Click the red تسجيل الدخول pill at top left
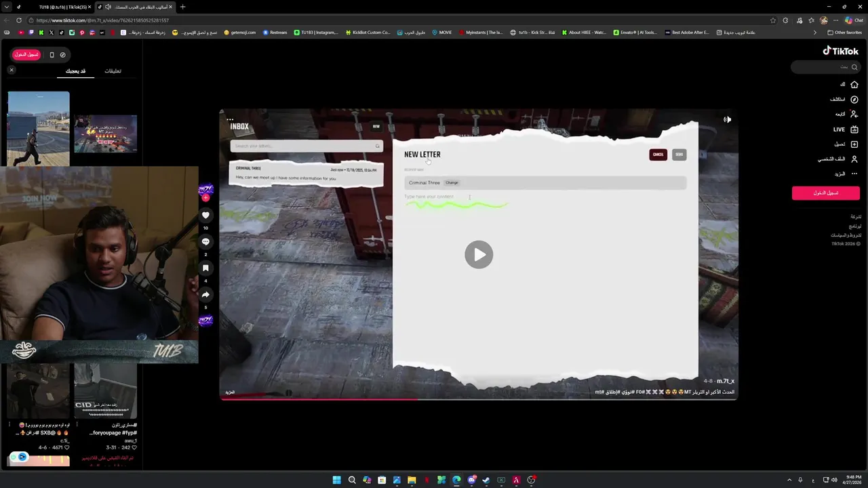The height and width of the screenshot is (488, 868). click(x=26, y=54)
